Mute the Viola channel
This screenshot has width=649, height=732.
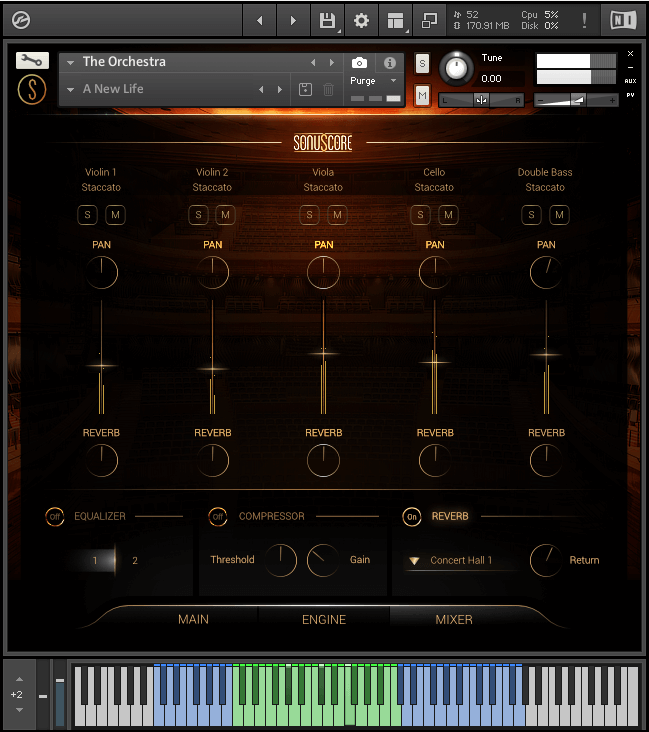coord(337,215)
